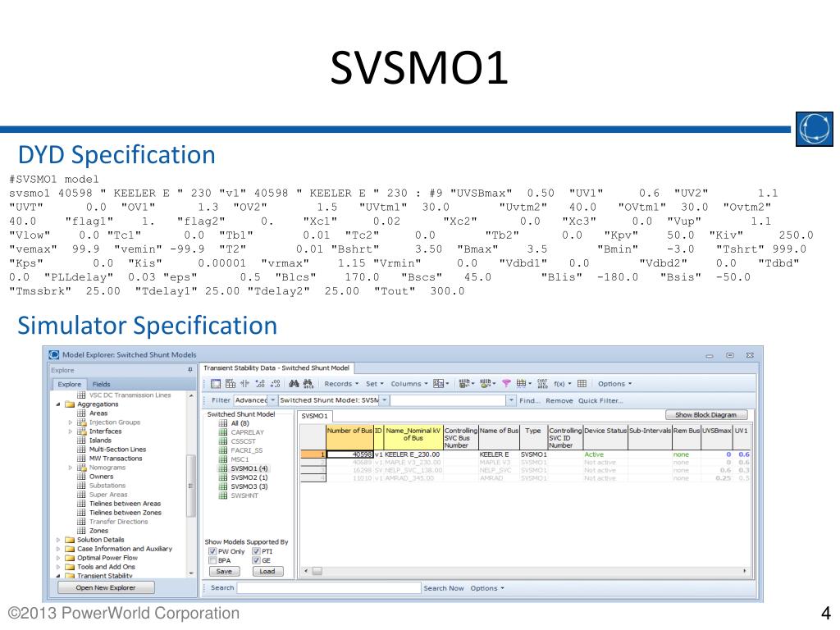Open the empty filter combo box dropdown arrow
Image resolution: width=840 pixels, height=630 pixels.
[x=511, y=400]
